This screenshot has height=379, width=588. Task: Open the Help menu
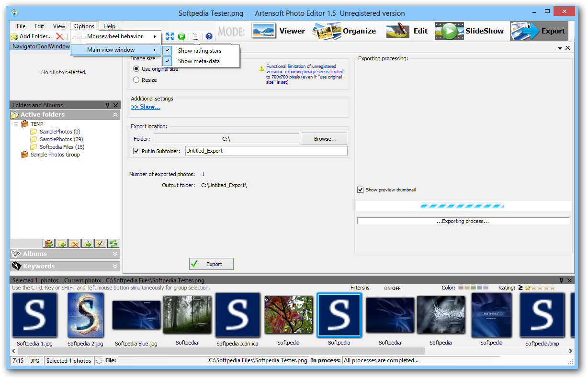click(109, 26)
